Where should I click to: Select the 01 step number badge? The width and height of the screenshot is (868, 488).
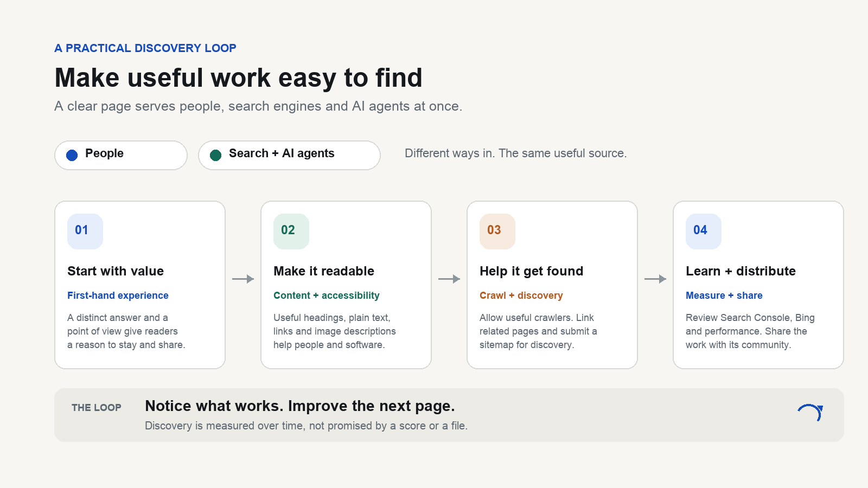point(85,232)
